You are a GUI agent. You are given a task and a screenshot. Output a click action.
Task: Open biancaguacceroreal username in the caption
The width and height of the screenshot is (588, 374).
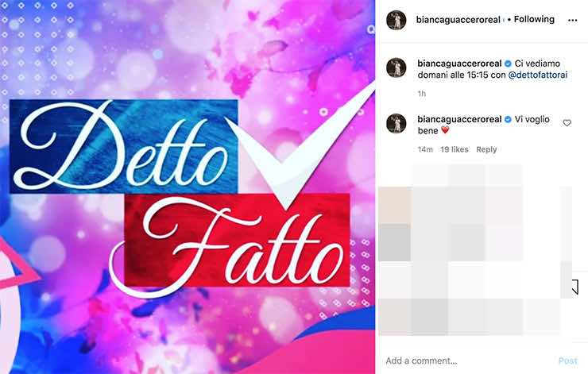point(459,64)
